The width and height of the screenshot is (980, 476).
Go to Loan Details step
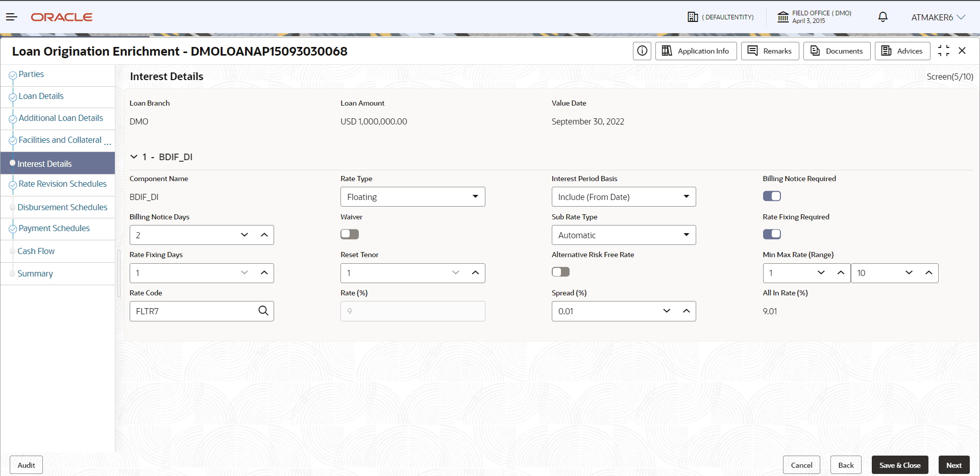[41, 96]
